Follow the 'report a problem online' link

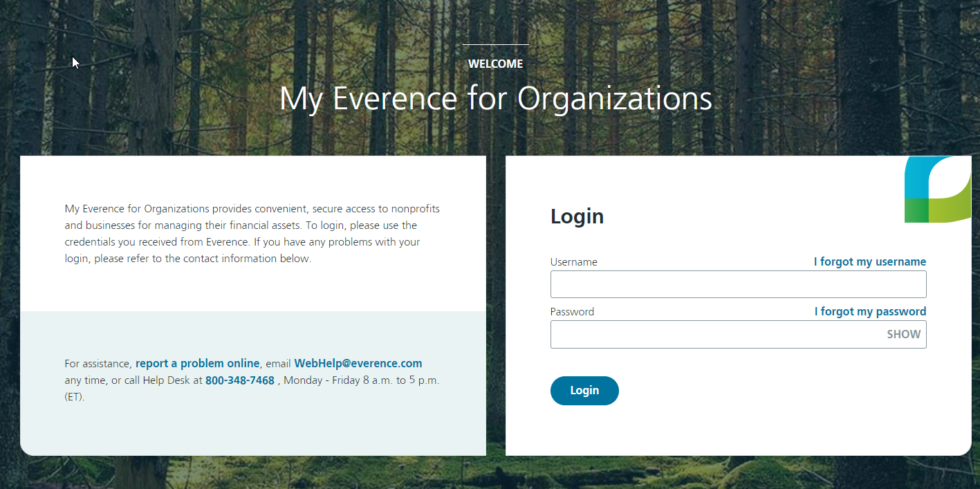197,363
